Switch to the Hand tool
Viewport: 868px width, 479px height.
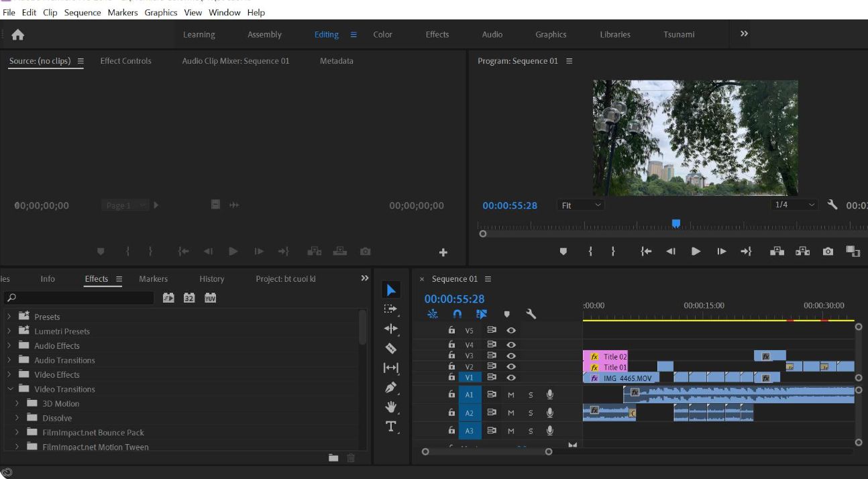pos(391,407)
